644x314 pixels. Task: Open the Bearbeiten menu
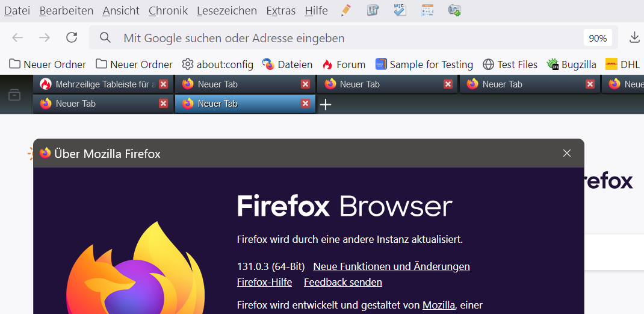click(x=67, y=11)
